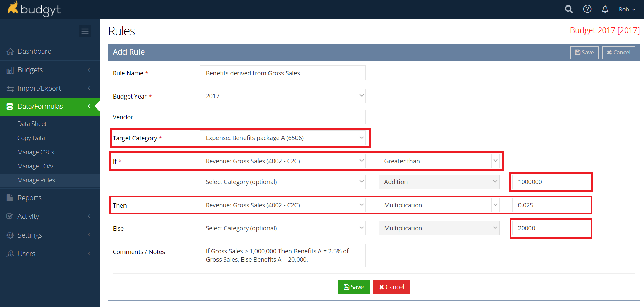Expand the Activity menu chevron
This screenshot has height=307, width=644.
(x=89, y=216)
